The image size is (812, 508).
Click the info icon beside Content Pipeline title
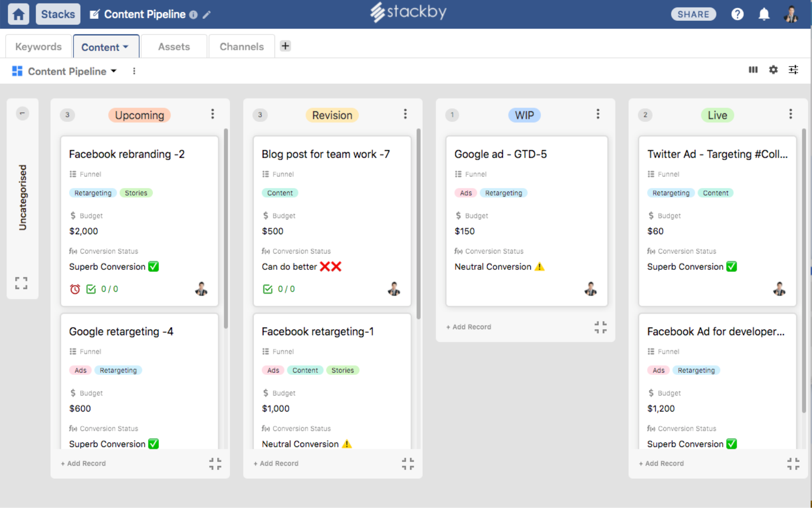pos(193,14)
